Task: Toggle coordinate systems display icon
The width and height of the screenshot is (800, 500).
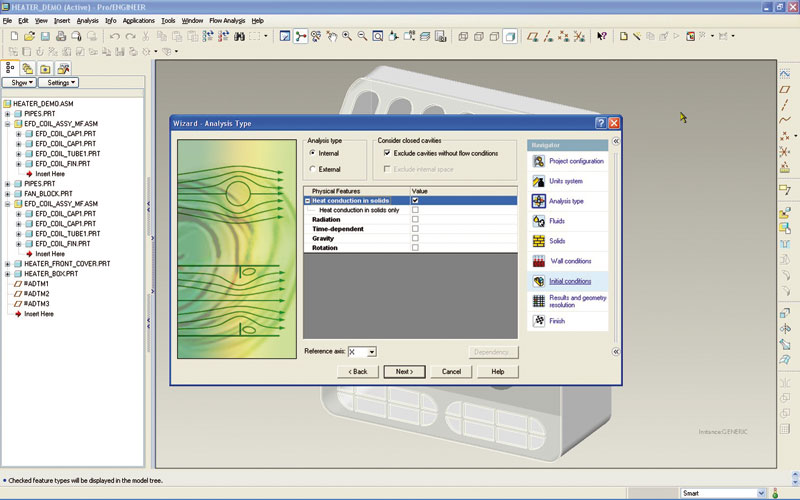Action: point(579,36)
